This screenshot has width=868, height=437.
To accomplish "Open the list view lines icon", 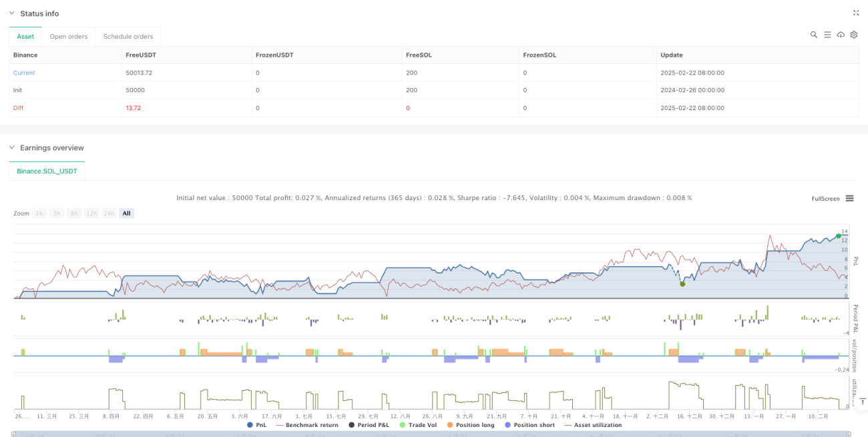I will pyautogui.click(x=827, y=35).
